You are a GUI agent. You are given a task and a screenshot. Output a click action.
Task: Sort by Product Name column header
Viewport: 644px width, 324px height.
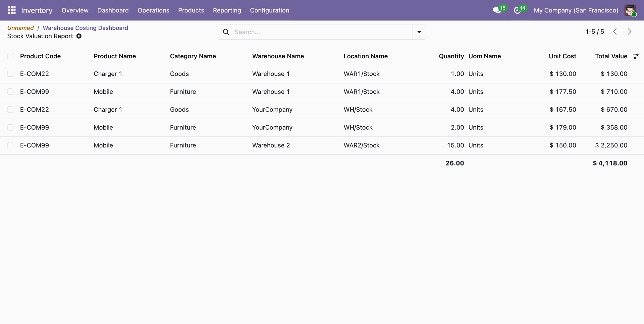[115, 56]
